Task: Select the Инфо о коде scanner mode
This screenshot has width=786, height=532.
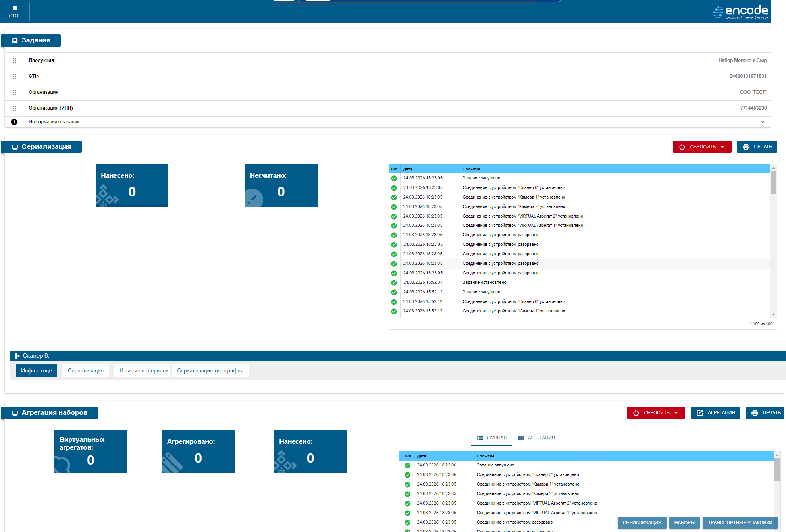Action: [x=37, y=370]
